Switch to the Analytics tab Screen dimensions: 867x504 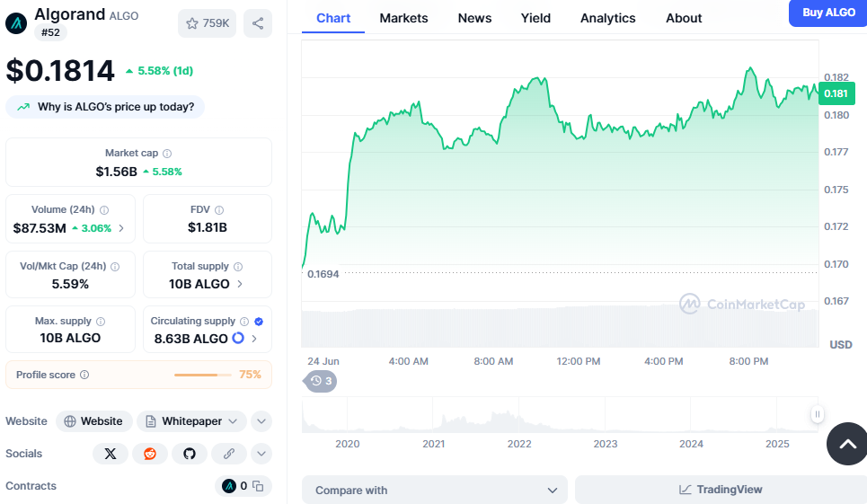tap(607, 18)
